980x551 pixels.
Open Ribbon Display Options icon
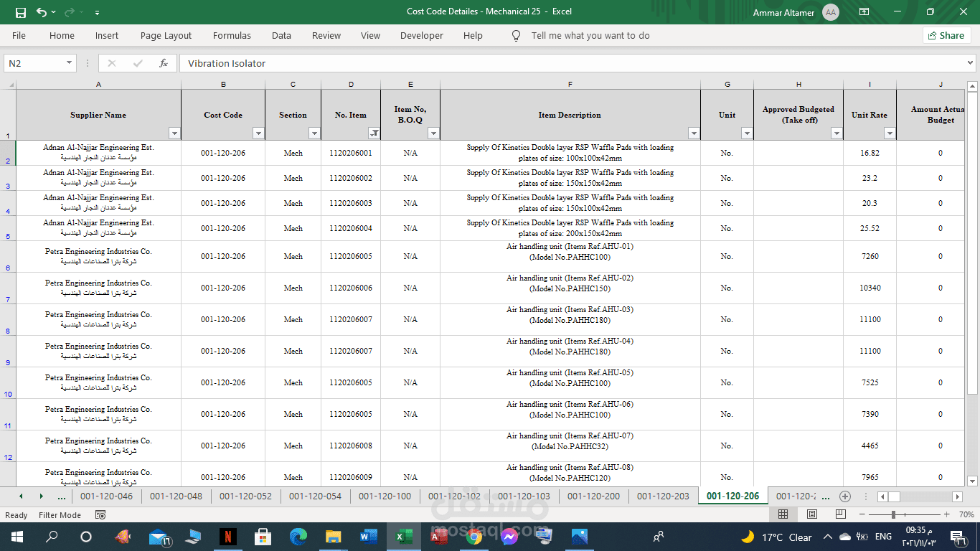click(864, 12)
